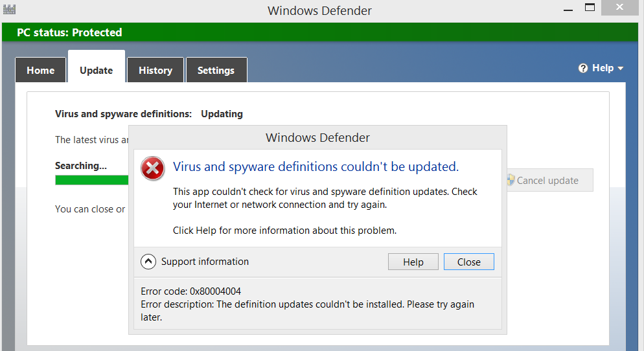Click 'This app couldn't check for virus' message
This screenshot has width=644, height=351.
[x=325, y=198]
